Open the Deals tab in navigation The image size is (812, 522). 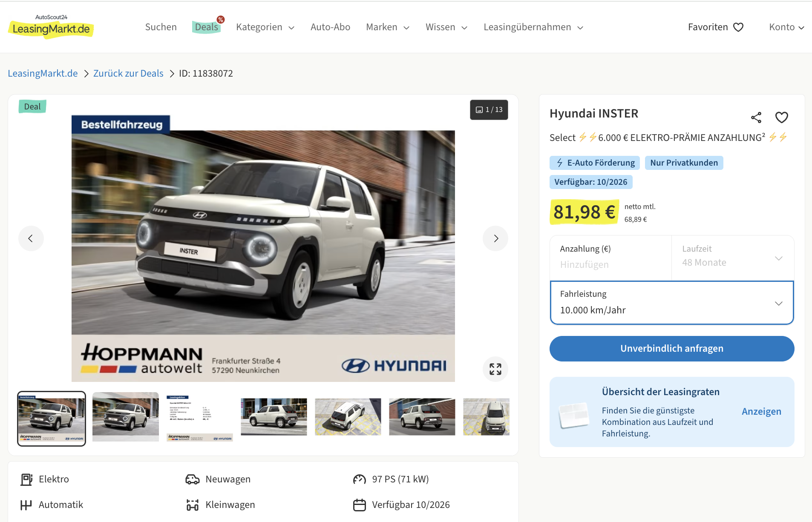pyautogui.click(x=207, y=27)
